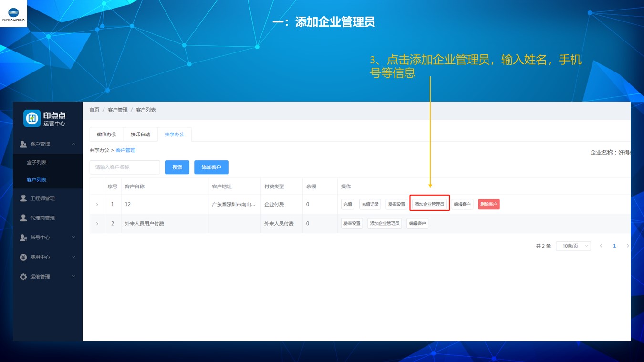The width and height of the screenshot is (644, 362).
Task: Switch to the 快印自助 tab
Action: 140,134
